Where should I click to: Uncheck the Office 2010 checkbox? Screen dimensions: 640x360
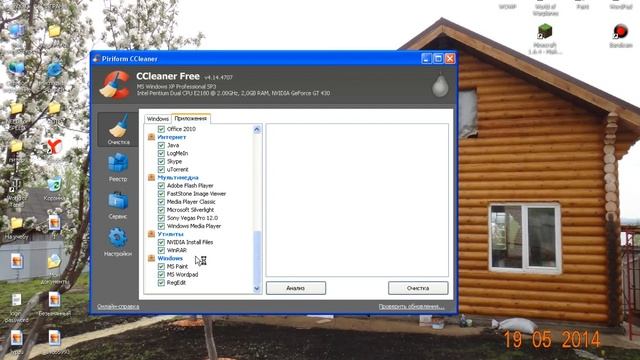tap(161, 129)
